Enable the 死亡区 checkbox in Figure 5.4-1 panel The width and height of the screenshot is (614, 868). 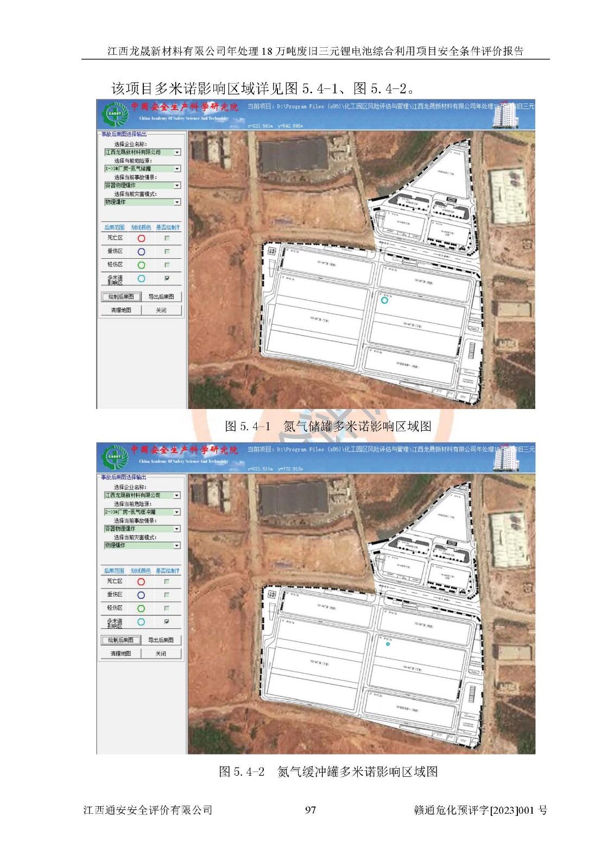(x=167, y=238)
